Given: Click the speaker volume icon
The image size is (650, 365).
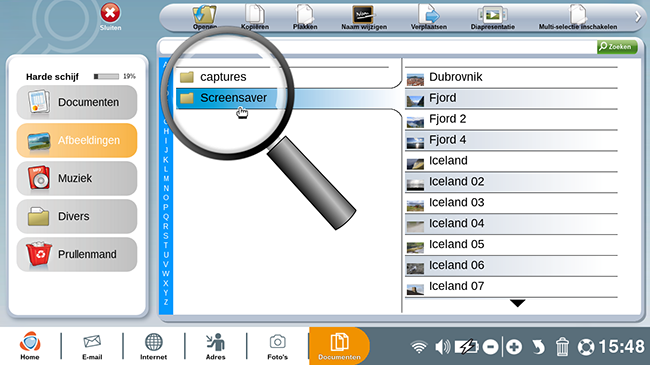Looking at the screenshot, I should (x=442, y=347).
